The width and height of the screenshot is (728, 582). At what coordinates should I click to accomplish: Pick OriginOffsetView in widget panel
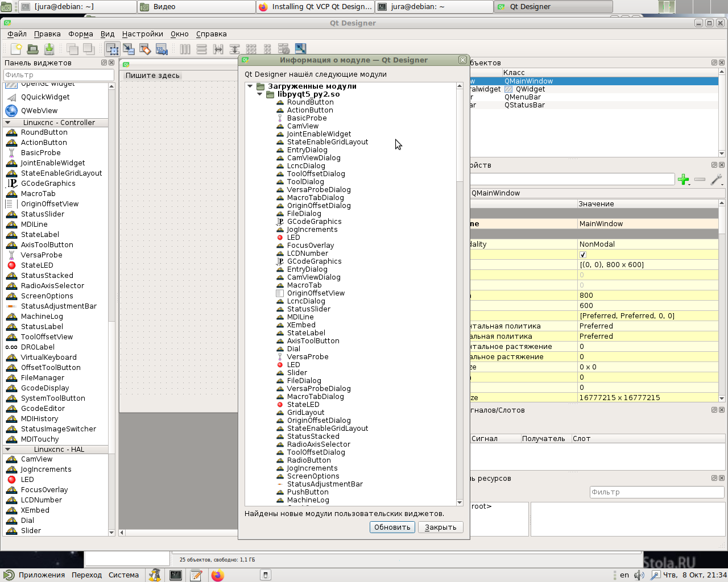[x=49, y=204]
